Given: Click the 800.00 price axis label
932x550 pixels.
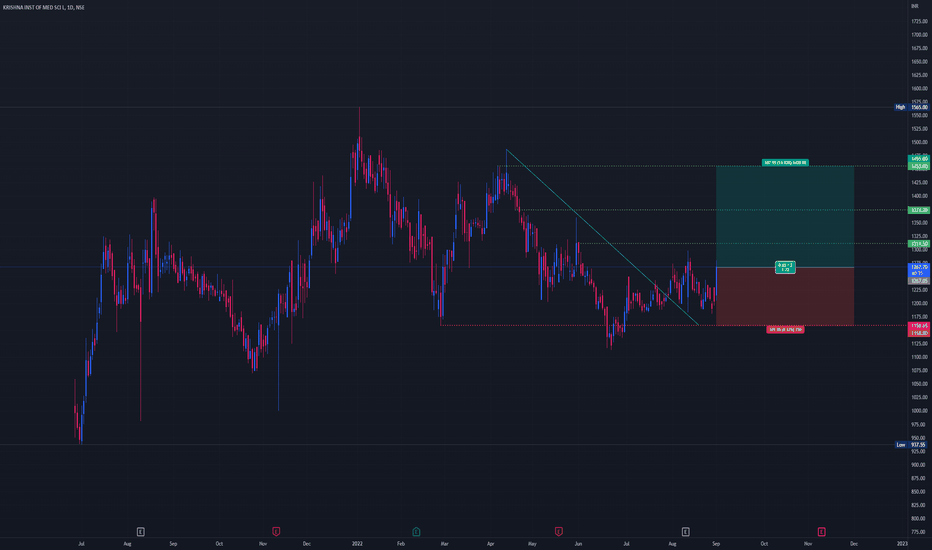Looking at the screenshot, I should (920, 518).
